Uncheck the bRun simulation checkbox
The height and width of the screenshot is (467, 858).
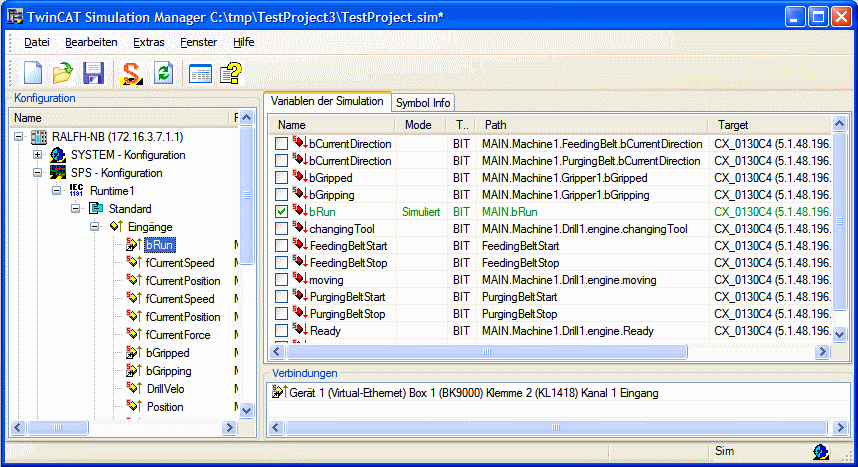tap(281, 212)
